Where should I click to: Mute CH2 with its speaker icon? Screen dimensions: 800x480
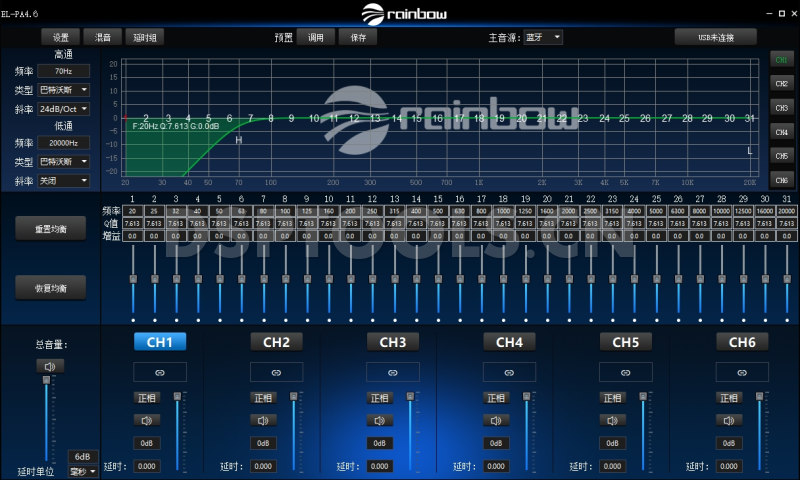tap(263, 420)
